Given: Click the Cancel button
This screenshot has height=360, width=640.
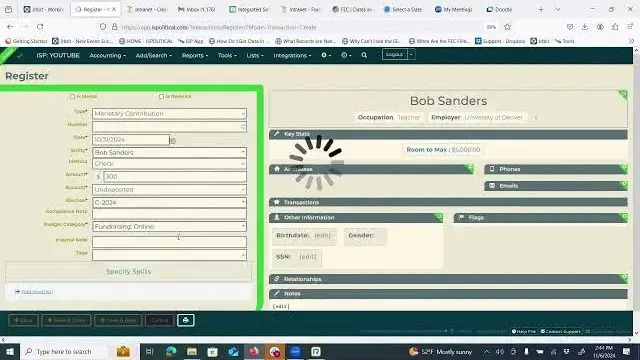Looking at the screenshot, I should pos(159,320).
